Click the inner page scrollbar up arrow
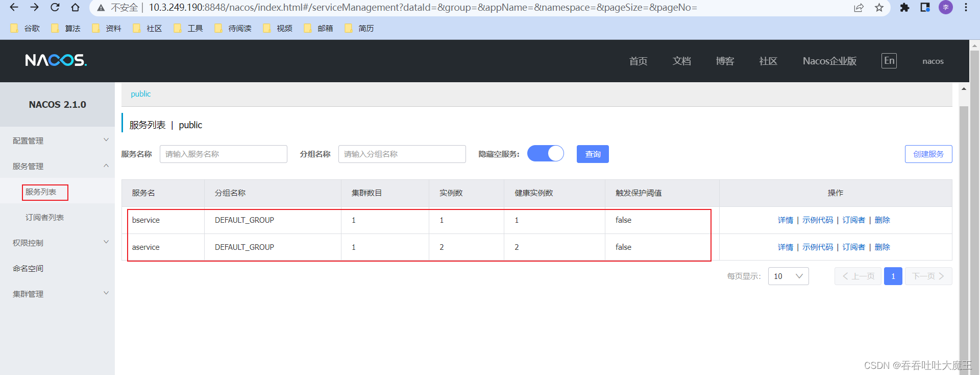The image size is (980, 375). click(x=964, y=89)
